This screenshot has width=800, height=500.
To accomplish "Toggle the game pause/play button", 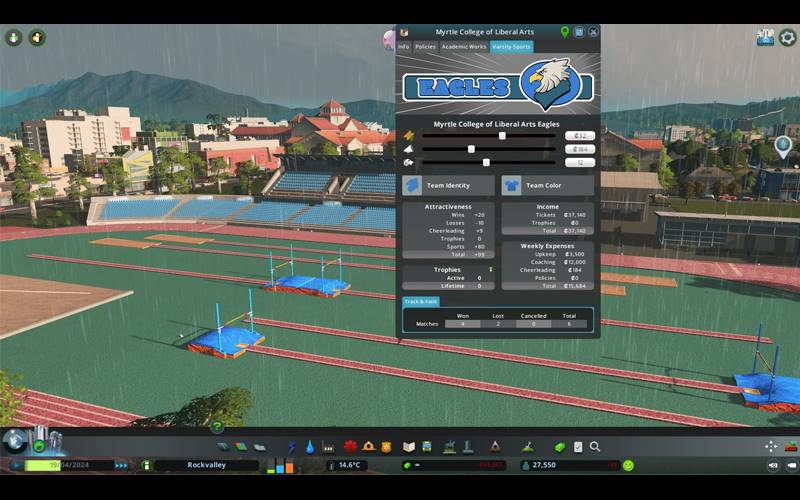I will [x=16, y=465].
